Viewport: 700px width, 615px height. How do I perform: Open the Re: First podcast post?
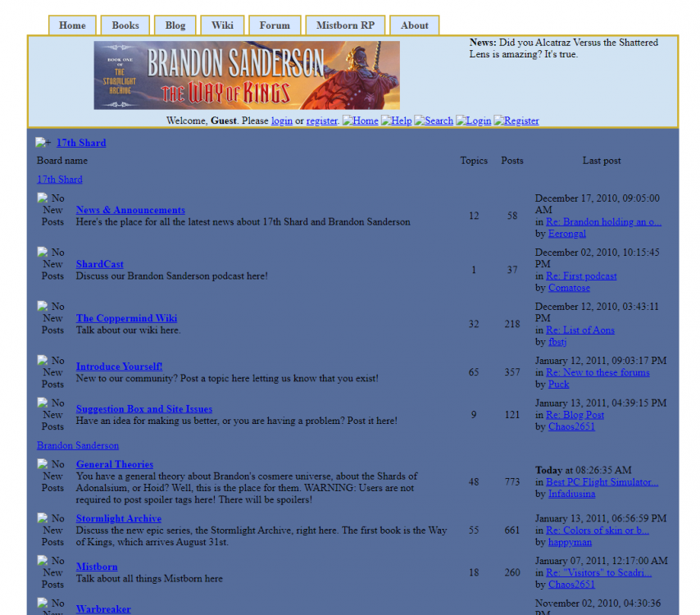point(581,276)
